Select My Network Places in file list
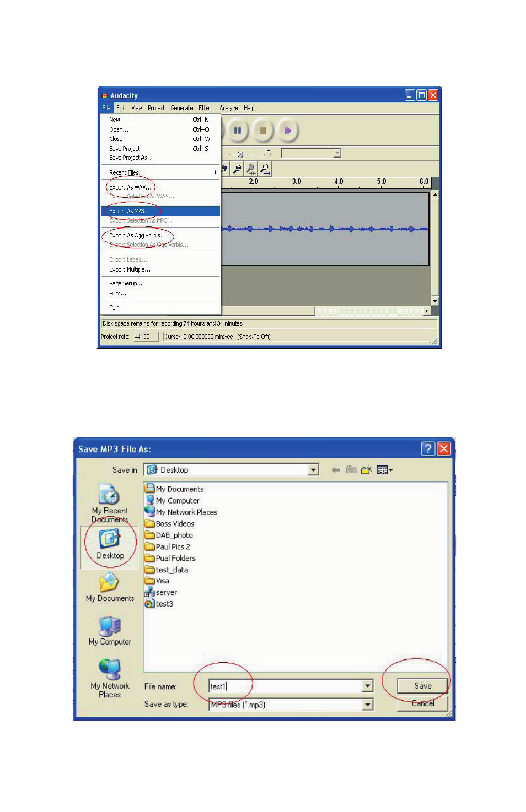Viewport: 526px width, 812px height. pos(181,512)
